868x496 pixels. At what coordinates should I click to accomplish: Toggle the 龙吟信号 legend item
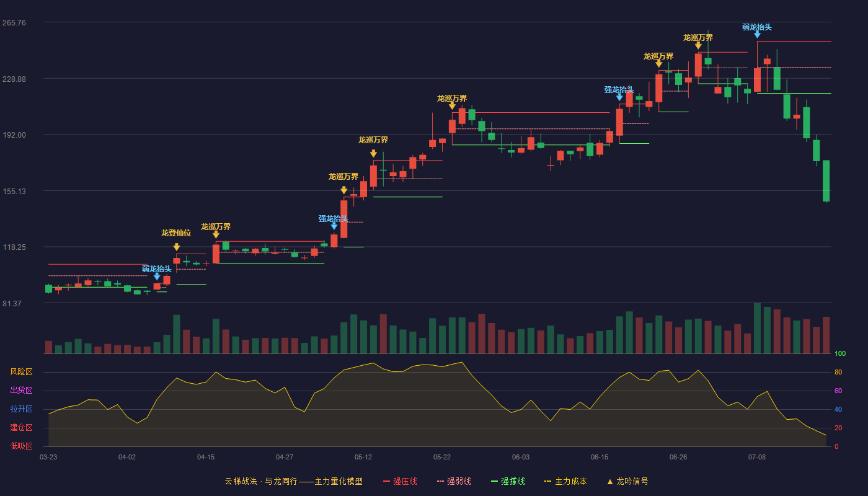click(627, 481)
